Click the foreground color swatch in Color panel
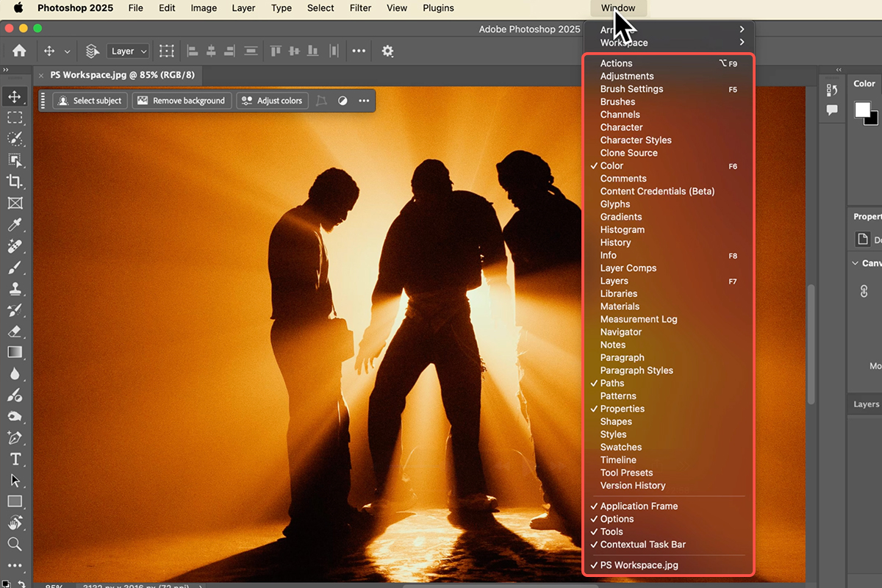This screenshot has width=882, height=588. (861, 110)
